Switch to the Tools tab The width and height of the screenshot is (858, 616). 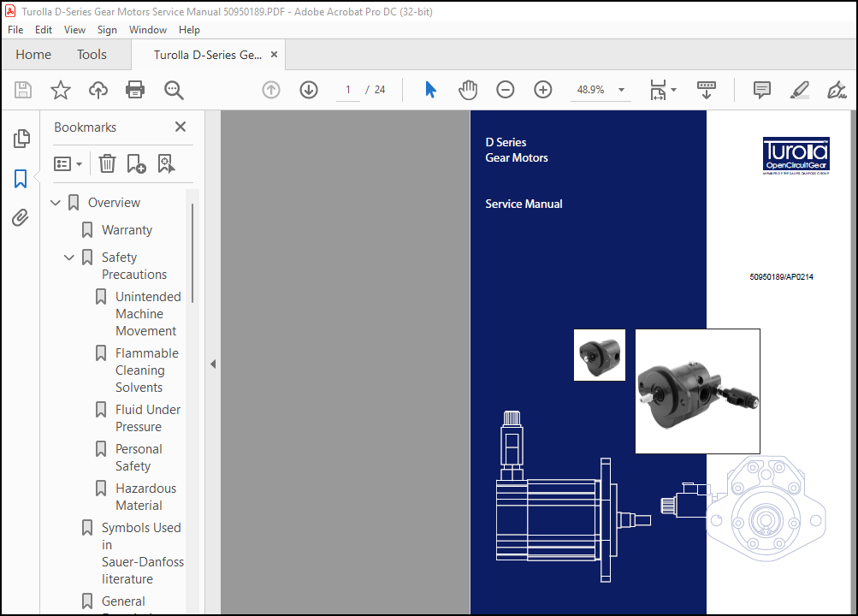[x=92, y=55]
